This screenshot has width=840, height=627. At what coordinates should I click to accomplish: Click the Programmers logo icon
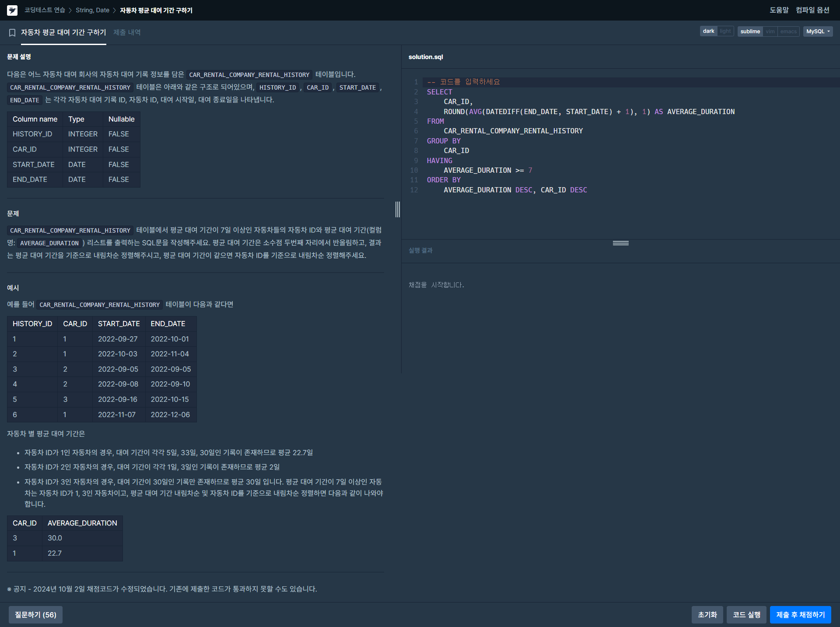click(12, 10)
